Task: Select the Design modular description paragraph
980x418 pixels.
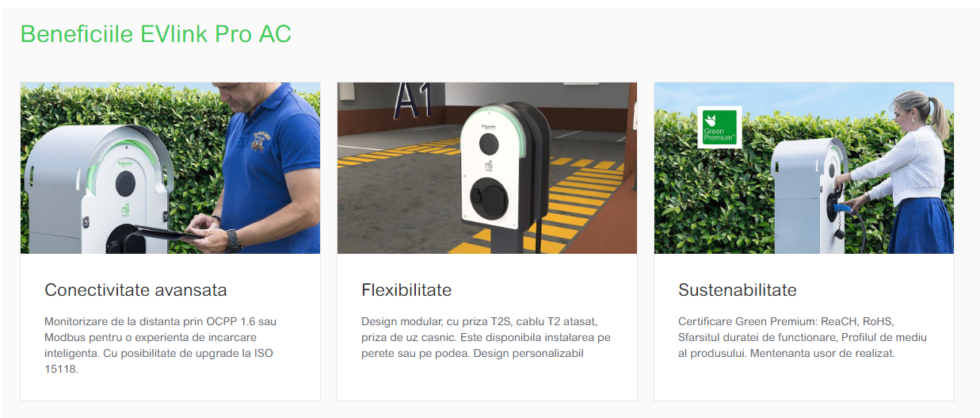Action: (486, 337)
